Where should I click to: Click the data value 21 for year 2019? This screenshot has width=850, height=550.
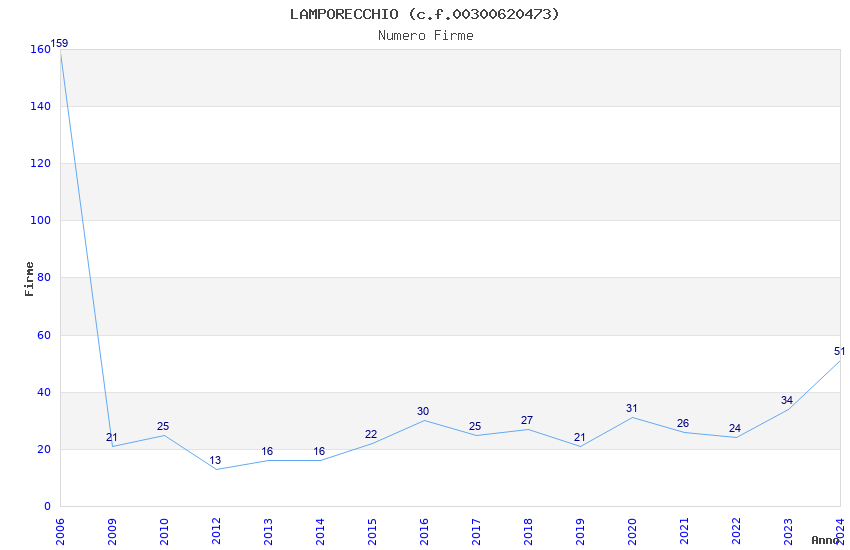tap(579, 437)
